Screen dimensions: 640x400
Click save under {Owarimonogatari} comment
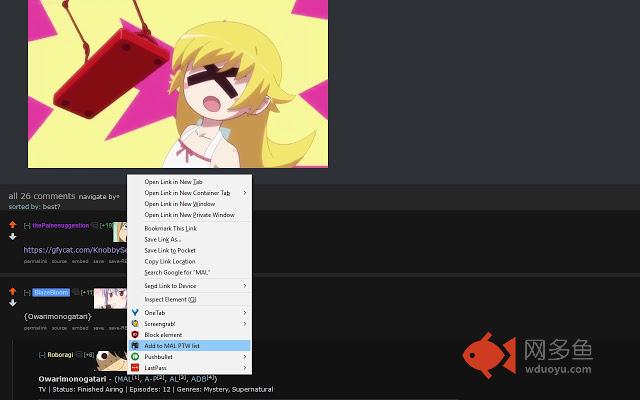(98, 328)
